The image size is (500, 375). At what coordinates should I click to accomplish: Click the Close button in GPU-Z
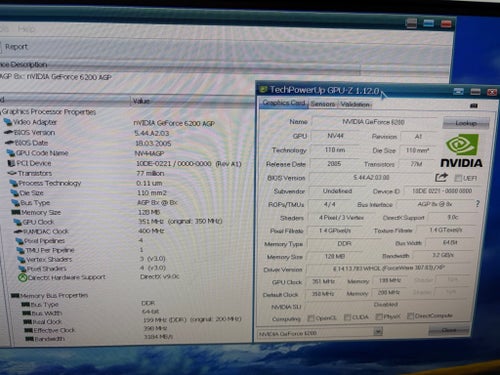click(x=449, y=330)
